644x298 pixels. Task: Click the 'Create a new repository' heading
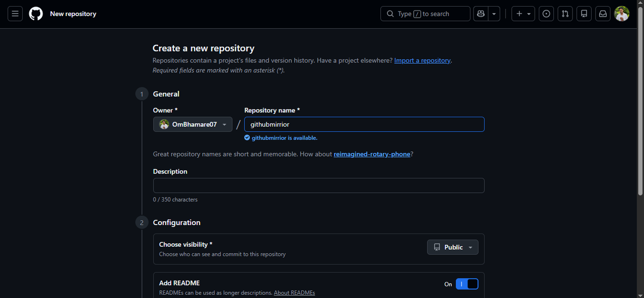pyautogui.click(x=203, y=48)
